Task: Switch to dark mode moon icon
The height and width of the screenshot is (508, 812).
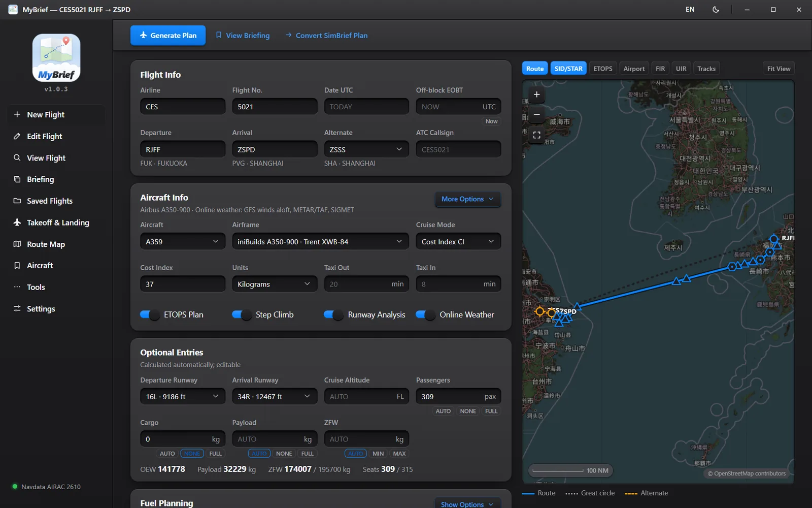Action: (x=716, y=10)
